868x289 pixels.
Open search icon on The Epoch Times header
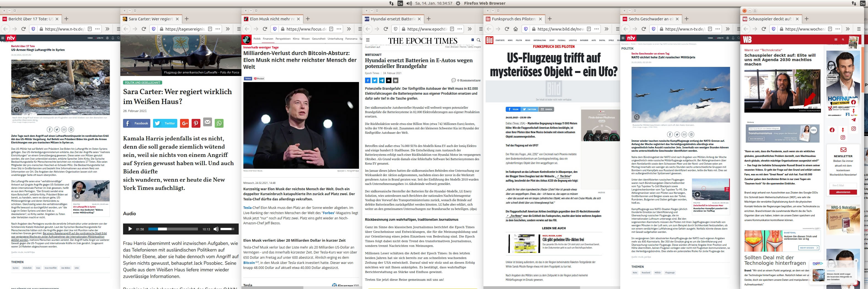point(478,40)
